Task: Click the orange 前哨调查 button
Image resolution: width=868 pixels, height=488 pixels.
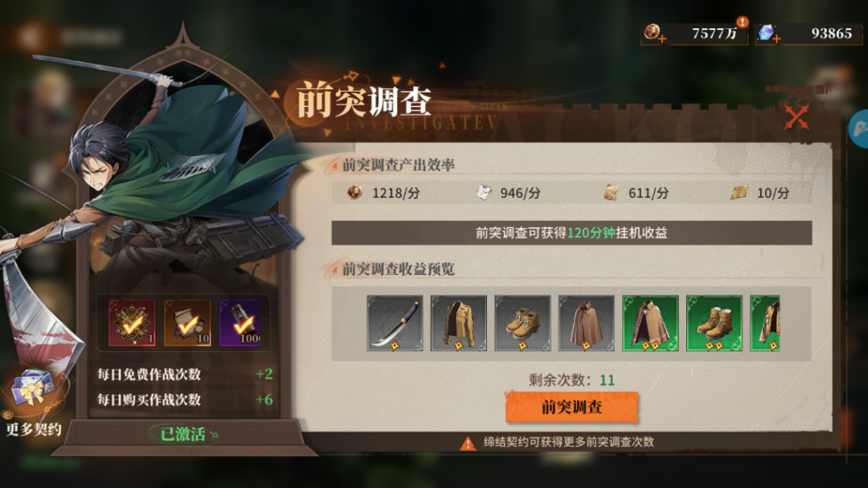Action: tap(572, 407)
